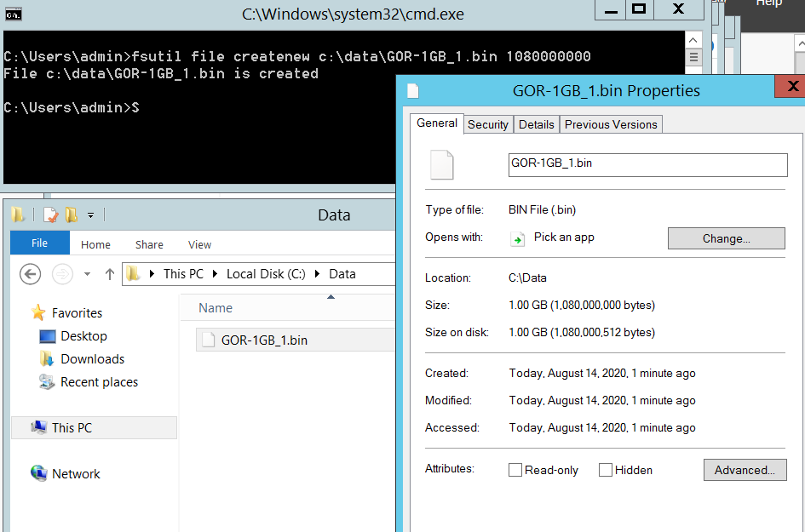
Task: Click the Size on disk value 1,080,000,512 bytes
Action: (x=582, y=333)
